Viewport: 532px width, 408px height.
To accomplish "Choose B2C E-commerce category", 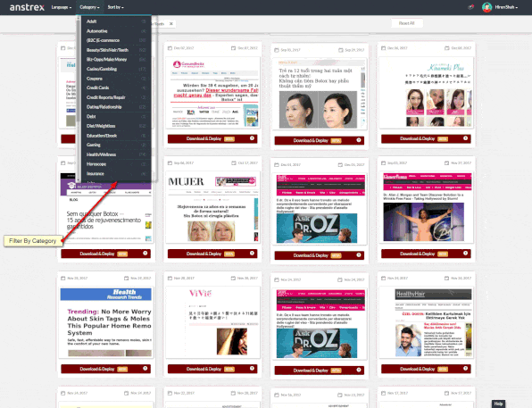I will (x=115, y=40).
